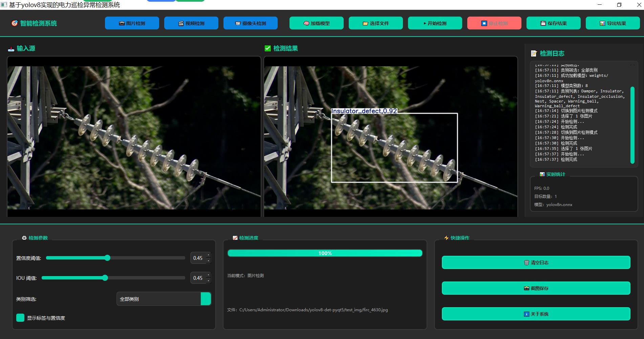Click the chart icon beside 检测进度
Screen dimensions: 644x339
pyautogui.click(x=235, y=238)
